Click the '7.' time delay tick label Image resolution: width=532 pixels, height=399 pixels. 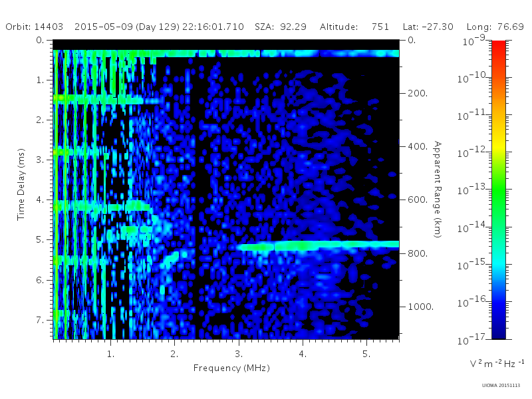click(40, 320)
